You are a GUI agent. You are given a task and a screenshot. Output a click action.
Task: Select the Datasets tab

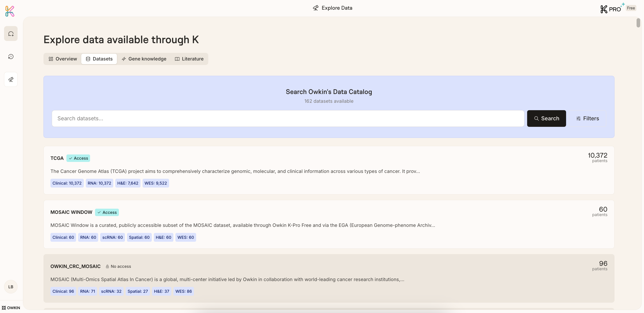point(99,59)
